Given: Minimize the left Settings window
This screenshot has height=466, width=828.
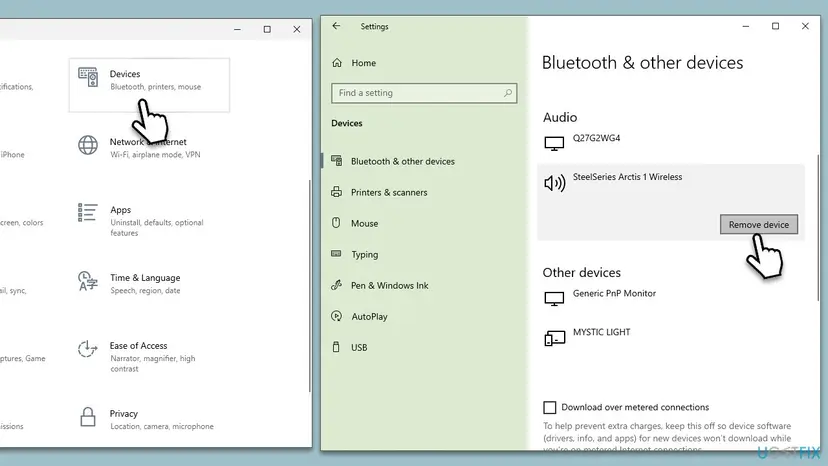Looking at the screenshot, I should [237, 30].
